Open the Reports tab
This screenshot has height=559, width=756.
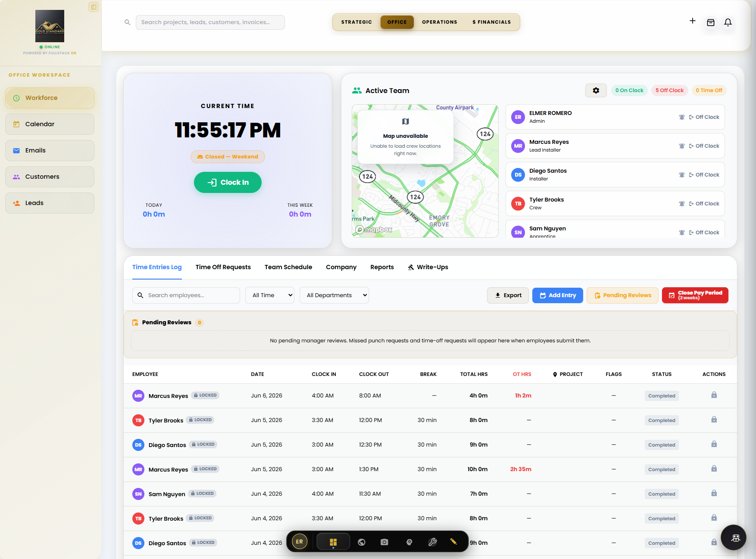click(382, 267)
